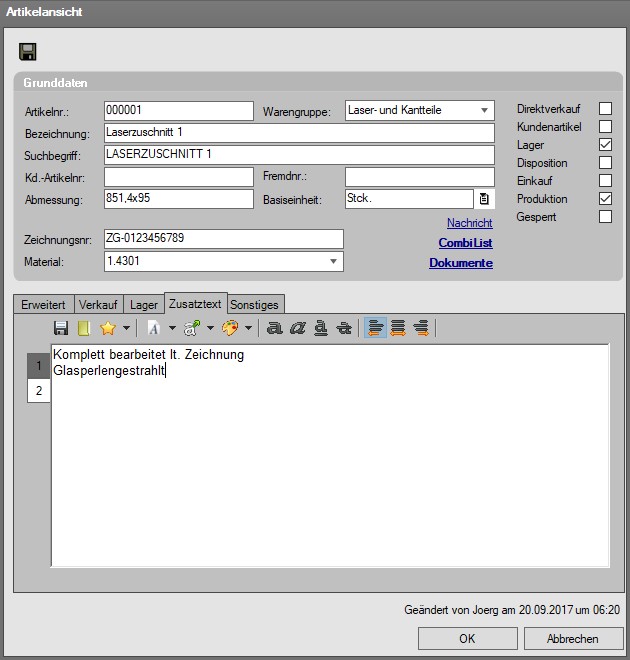Apply underline formatting to text
The image size is (630, 660).
pyautogui.click(x=321, y=328)
